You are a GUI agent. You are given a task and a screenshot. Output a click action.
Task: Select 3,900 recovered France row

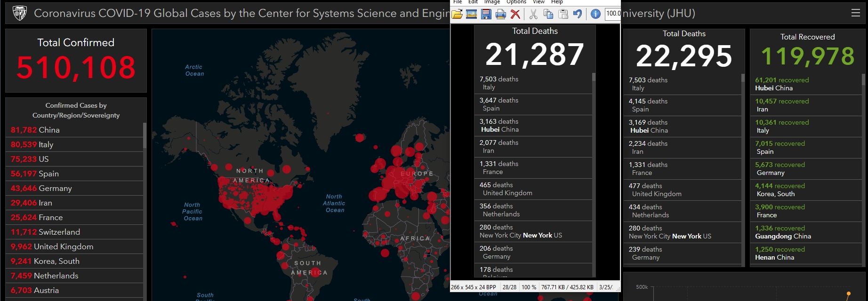(x=806, y=211)
